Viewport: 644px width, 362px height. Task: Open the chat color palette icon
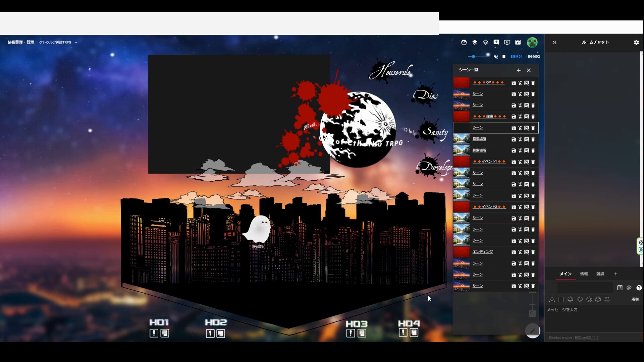pyautogui.click(x=629, y=288)
